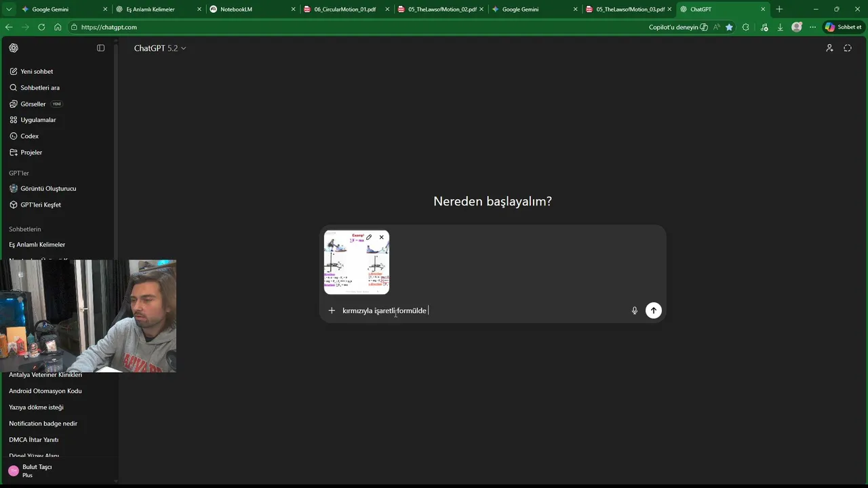Open the Android Otomasyon Kodu chat
Screen dimensions: 868x488
point(45,391)
